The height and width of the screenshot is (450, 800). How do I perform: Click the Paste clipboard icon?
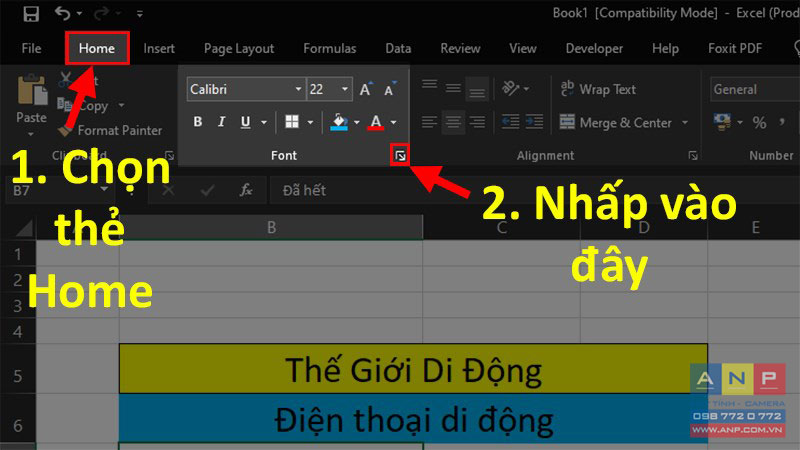coord(32,91)
